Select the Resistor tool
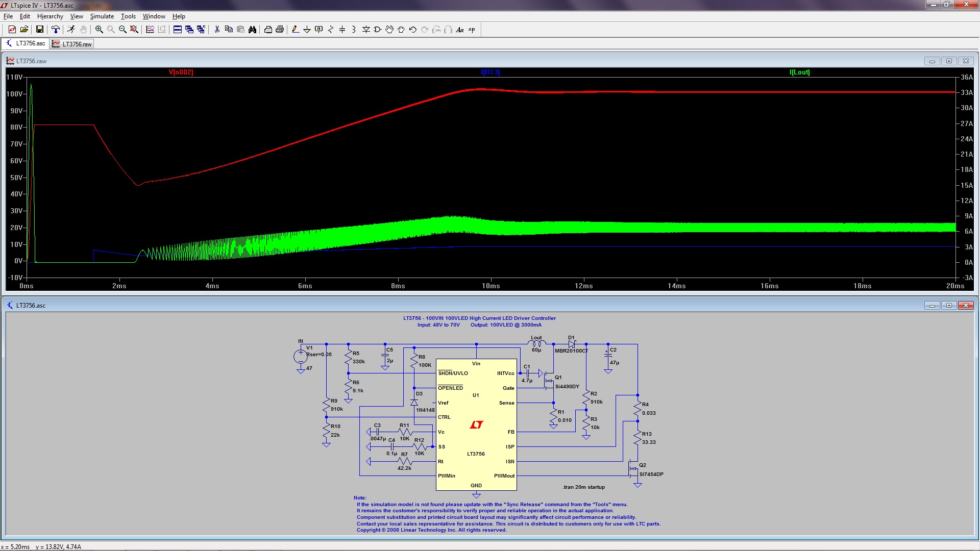The image size is (980, 551). coord(331,30)
